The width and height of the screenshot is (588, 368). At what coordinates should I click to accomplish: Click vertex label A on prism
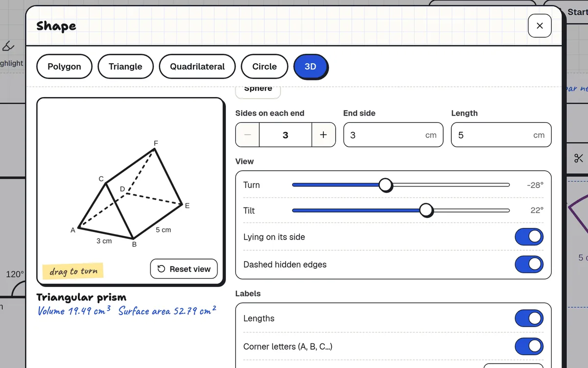tap(73, 230)
